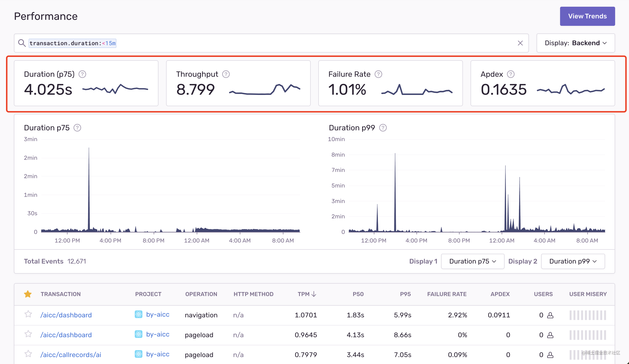Sort by USER MISERY column header
Screen dimensions: 629x364
(588, 294)
